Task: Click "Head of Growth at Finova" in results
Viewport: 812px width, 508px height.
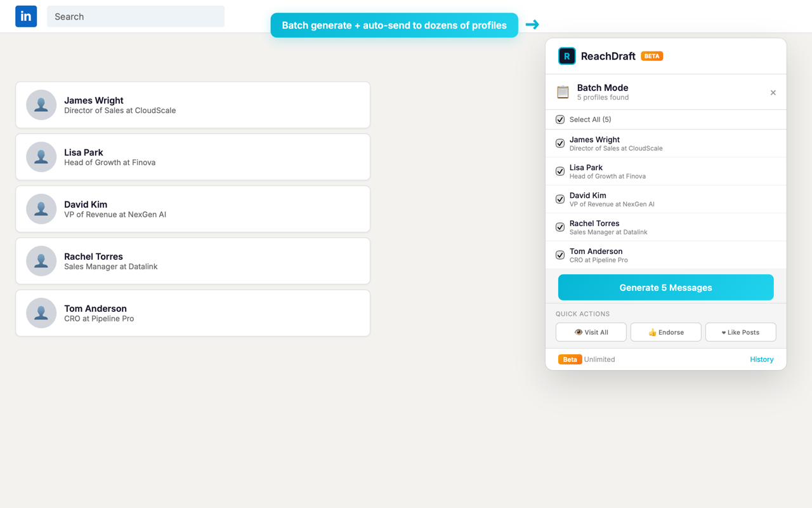Action: [110, 163]
